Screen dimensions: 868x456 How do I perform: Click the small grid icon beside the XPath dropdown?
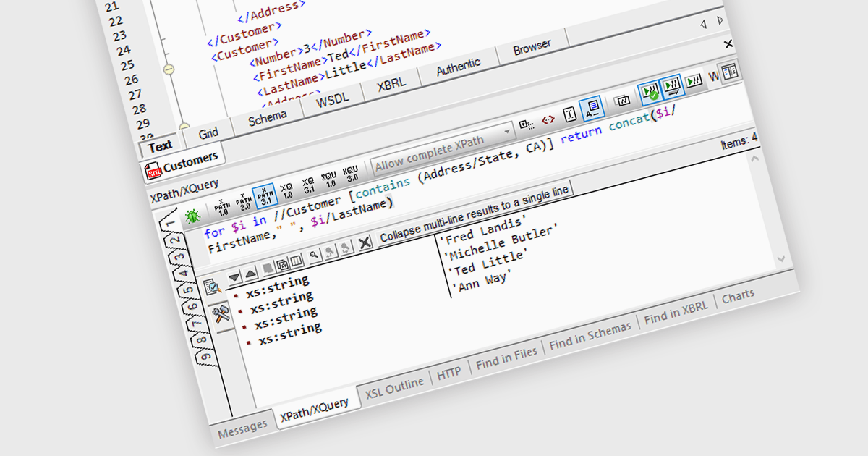pyautogui.click(x=527, y=124)
